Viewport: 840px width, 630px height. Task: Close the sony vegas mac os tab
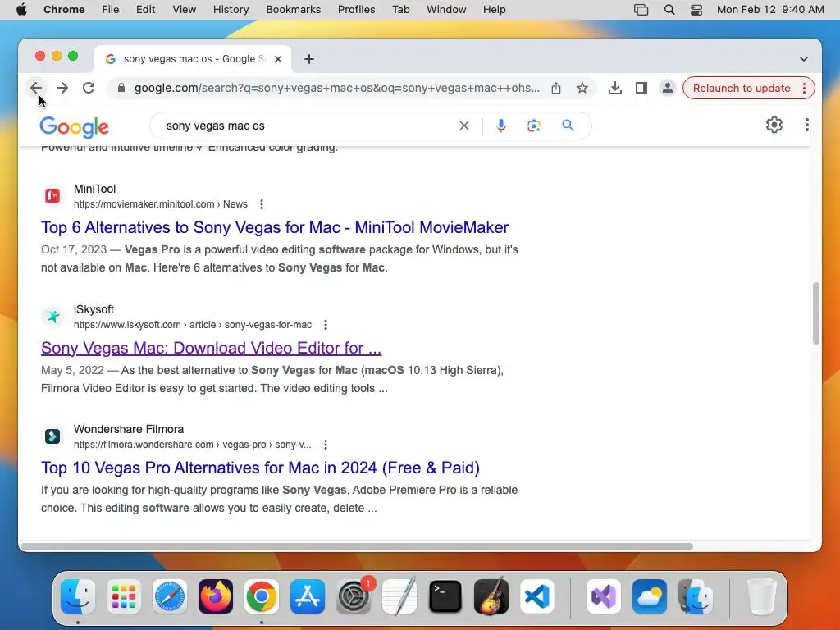278,59
